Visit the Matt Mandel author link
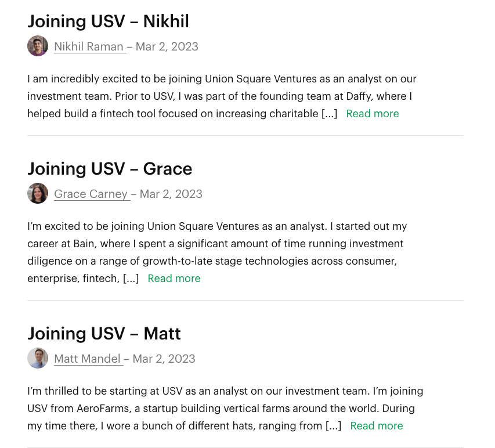This screenshot has height=448, width=495. click(x=88, y=359)
